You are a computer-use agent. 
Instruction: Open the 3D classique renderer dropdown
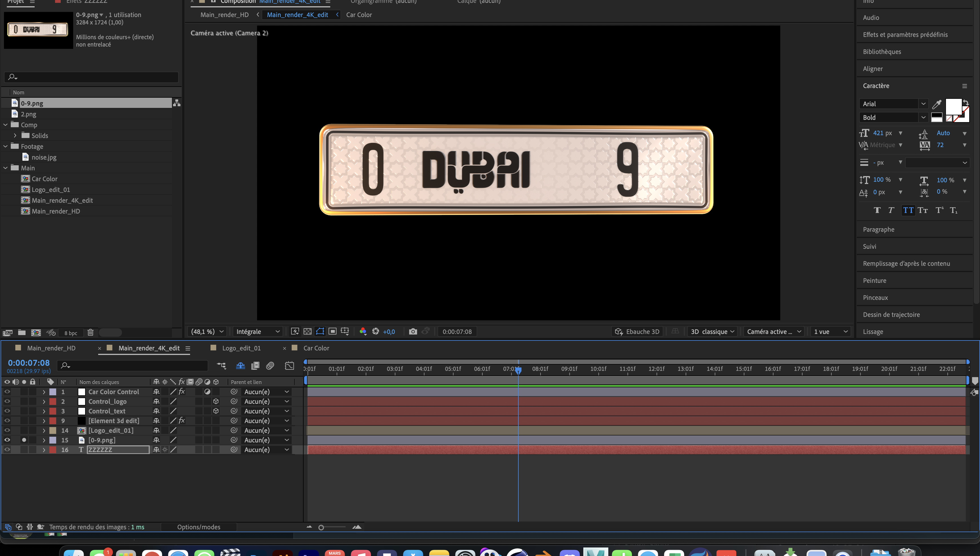712,331
